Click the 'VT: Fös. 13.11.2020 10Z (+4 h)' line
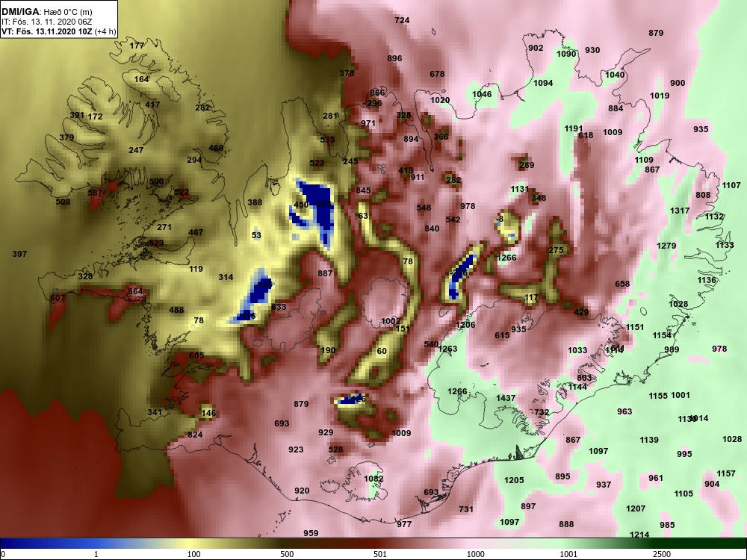Screen dimensions: 747x560 [58, 32]
